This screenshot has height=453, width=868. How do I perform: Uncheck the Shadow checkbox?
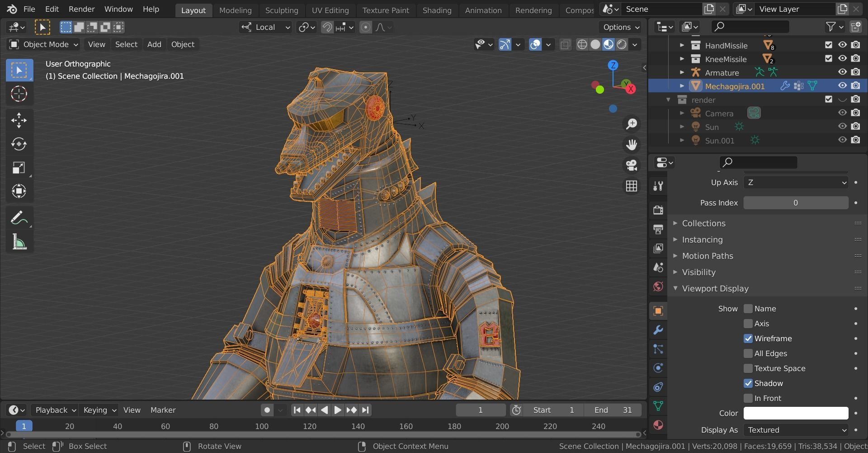(748, 383)
